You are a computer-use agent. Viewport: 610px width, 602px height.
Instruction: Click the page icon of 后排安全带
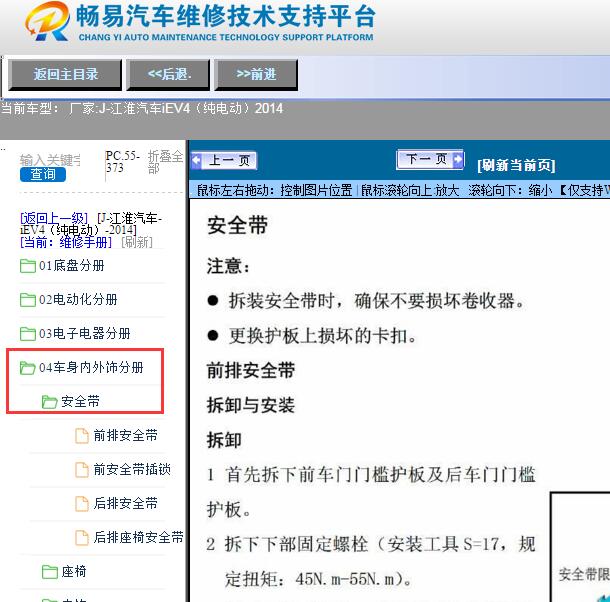[x=81, y=503]
